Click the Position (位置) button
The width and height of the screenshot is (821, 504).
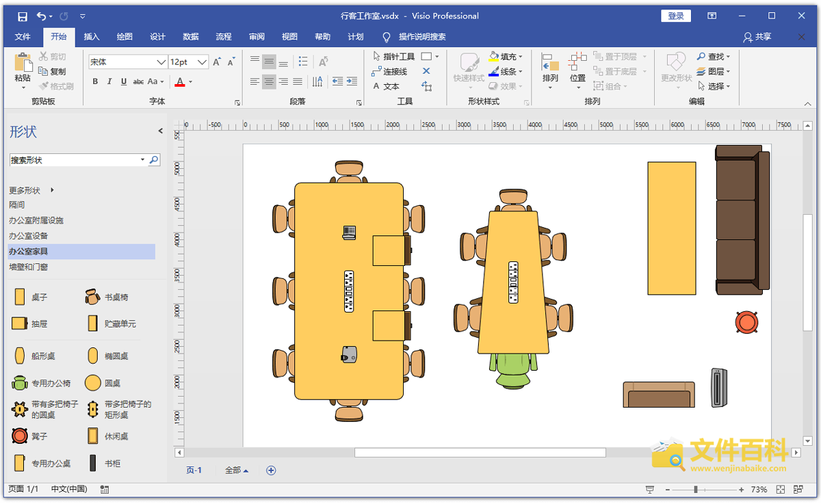(578, 71)
